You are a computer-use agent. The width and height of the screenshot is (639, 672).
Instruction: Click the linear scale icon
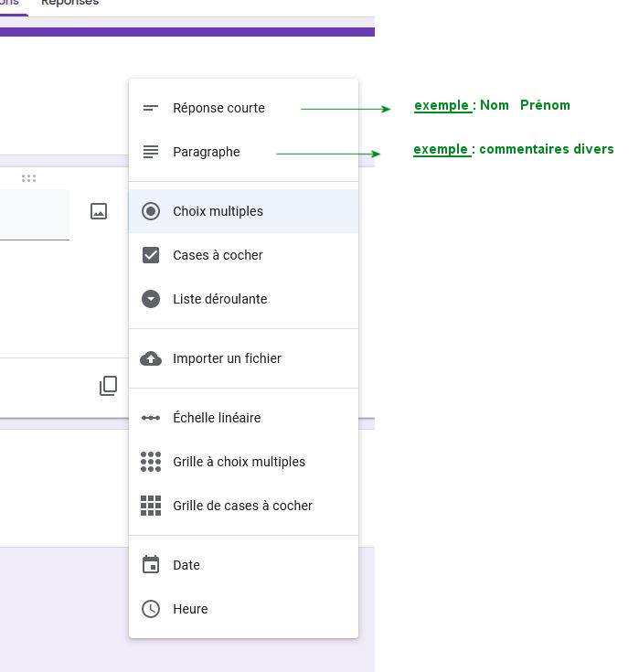[151, 418]
